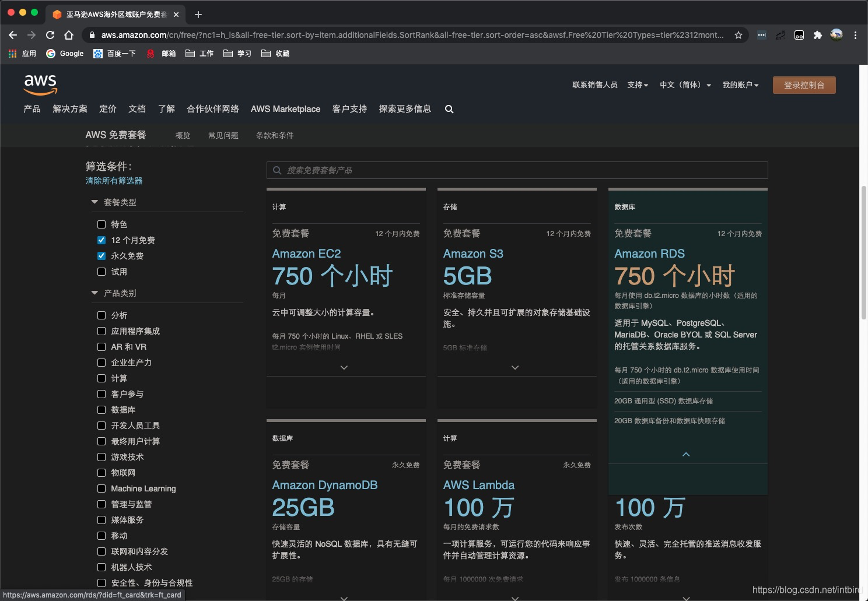Screen dimensions: 868x601
Task: Switch to the 概览 tab
Action: point(183,136)
